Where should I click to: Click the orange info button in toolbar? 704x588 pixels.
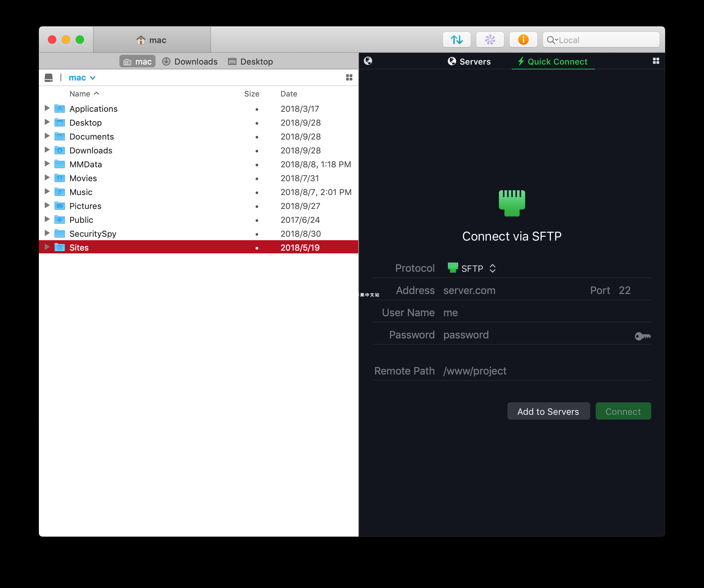(523, 40)
